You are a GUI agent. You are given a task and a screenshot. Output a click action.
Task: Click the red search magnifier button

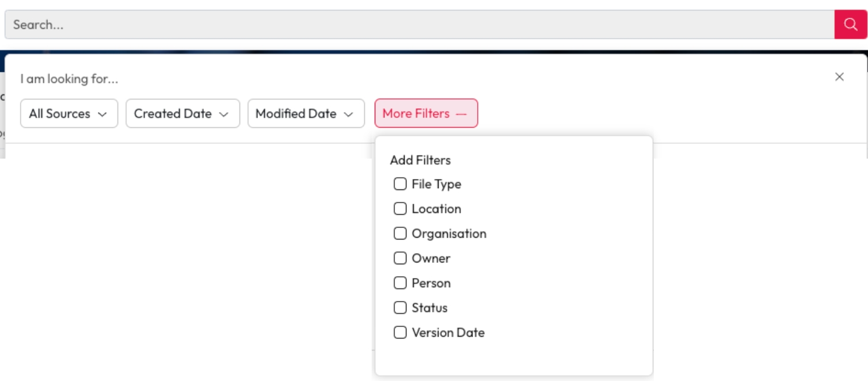pyautogui.click(x=850, y=24)
